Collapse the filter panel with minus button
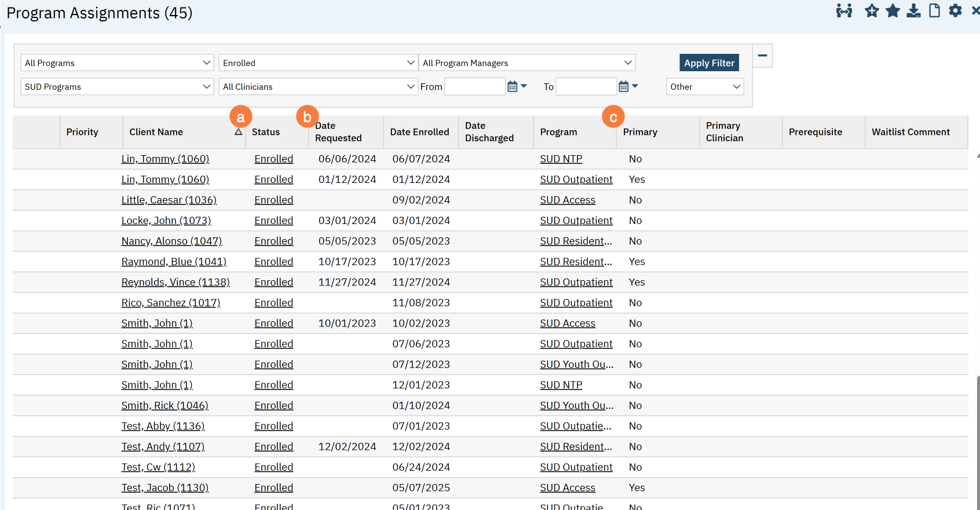 762,56
